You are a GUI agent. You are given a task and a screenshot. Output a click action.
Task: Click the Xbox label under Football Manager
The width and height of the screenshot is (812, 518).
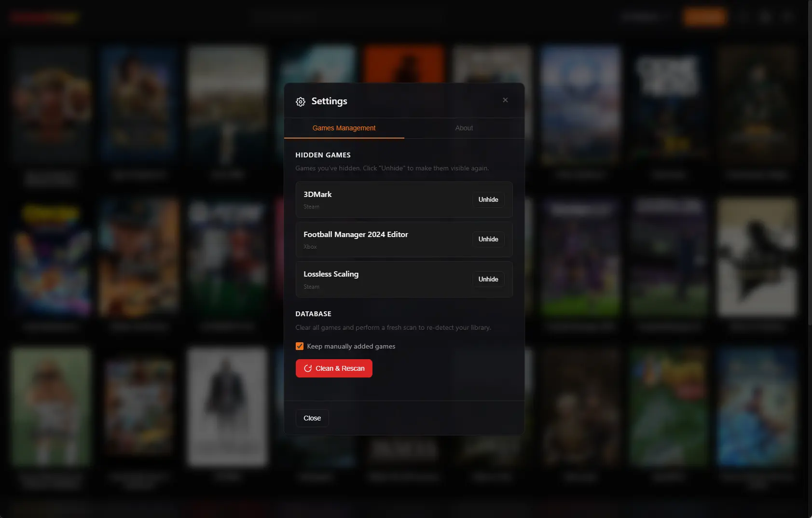(310, 247)
